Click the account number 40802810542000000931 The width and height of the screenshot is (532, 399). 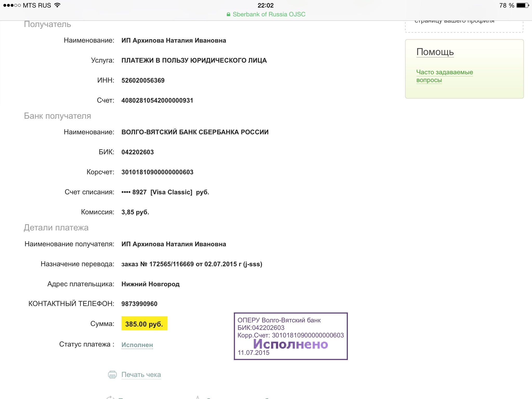coord(157,100)
